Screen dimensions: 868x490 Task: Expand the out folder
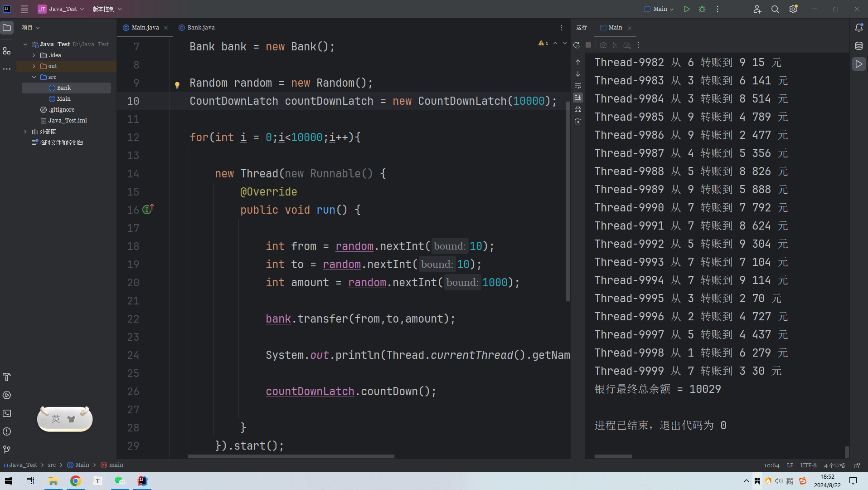34,66
